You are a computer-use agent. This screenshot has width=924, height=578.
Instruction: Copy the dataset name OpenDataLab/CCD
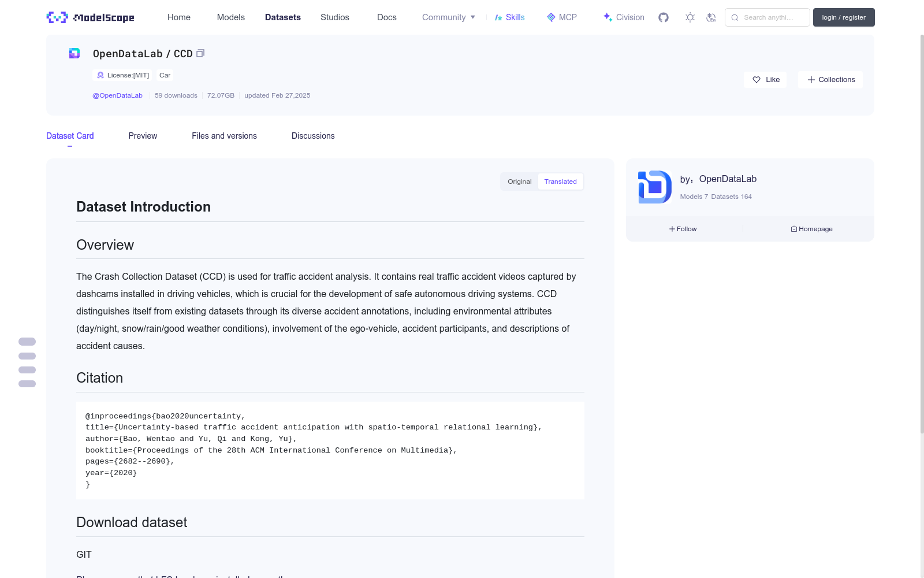pos(200,53)
